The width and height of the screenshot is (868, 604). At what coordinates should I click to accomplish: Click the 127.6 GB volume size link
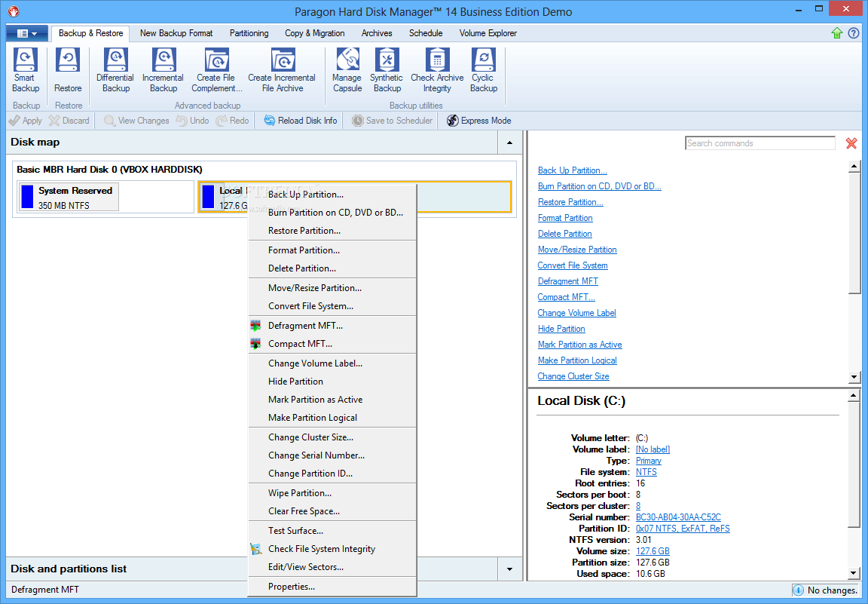coord(653,550)
